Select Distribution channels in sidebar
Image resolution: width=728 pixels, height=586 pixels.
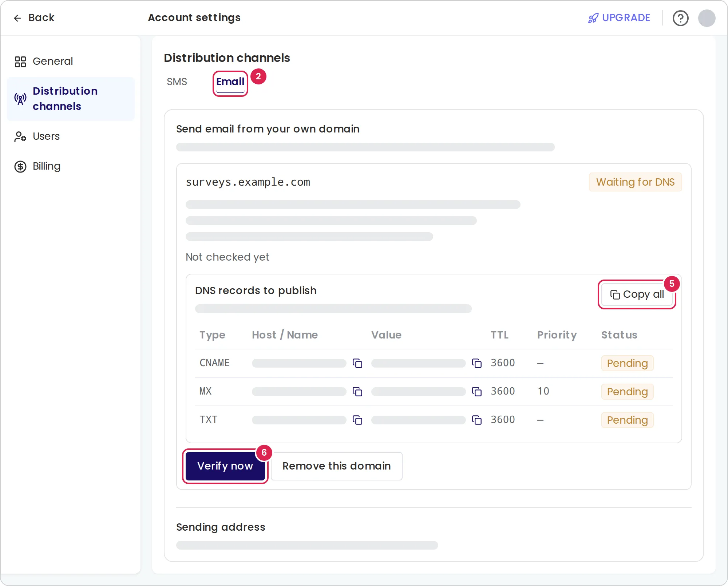pos(71,99)
